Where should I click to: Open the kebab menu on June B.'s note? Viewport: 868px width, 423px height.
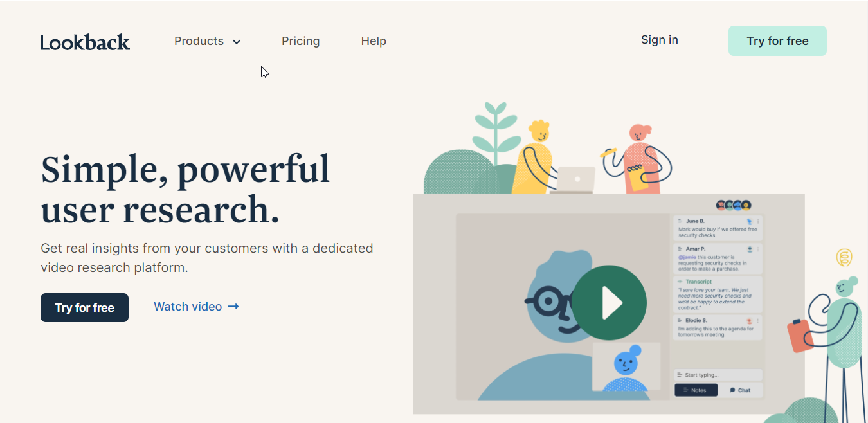tap(759, 221)
